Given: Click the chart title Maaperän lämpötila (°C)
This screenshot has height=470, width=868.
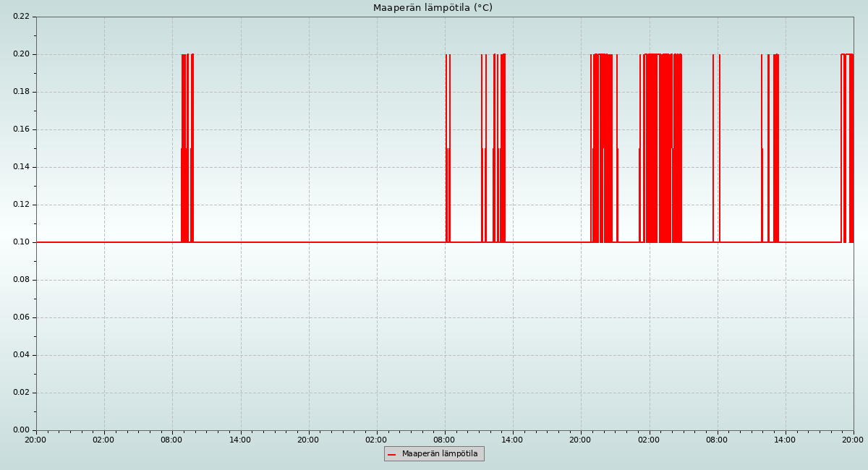Looking at the screenshot, I should pos(433,8).
